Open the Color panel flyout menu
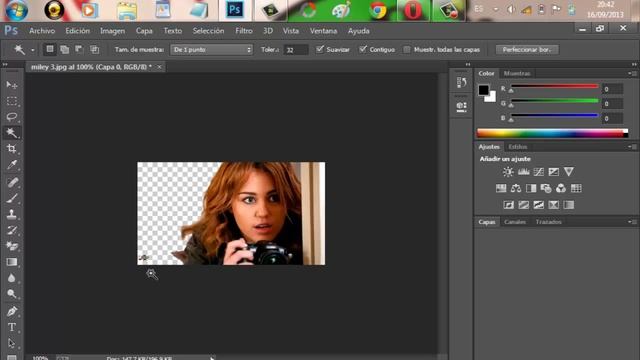 click(632, 73)
